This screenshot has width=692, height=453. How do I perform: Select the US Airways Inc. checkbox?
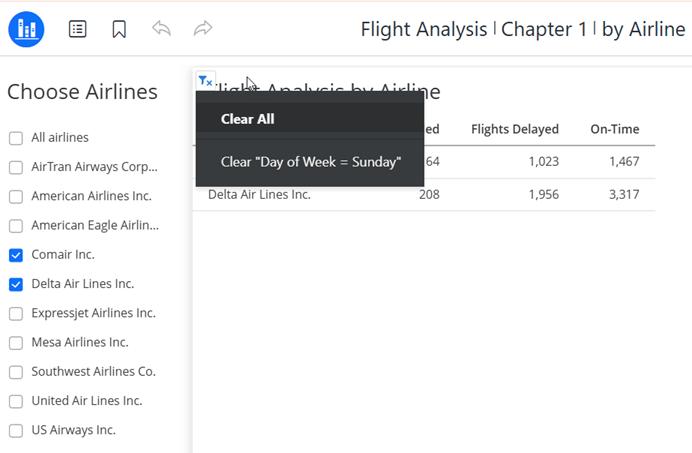coord(16,430)
